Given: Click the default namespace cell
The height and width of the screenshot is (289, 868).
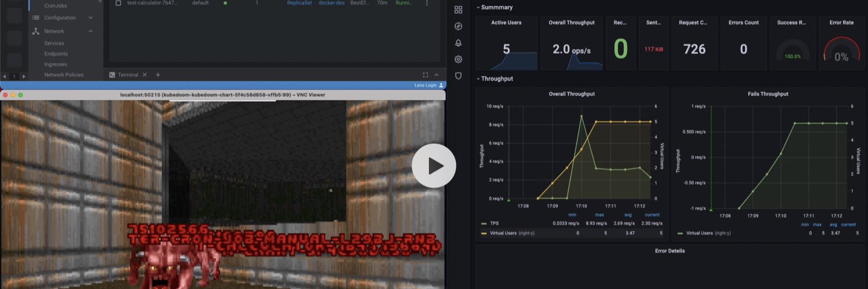Looking at the screenshot, I should [x=201, y=3].
